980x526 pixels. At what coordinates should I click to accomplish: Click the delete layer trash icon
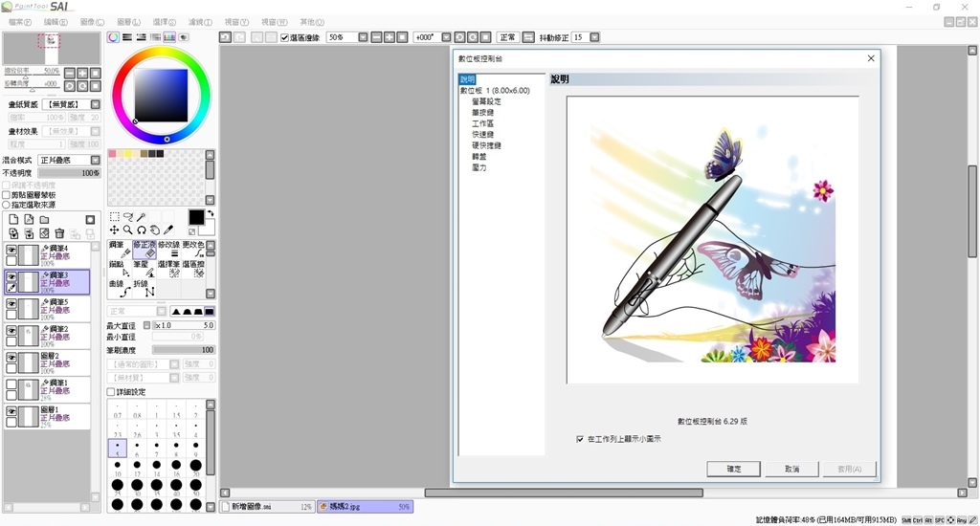point(59,233)
